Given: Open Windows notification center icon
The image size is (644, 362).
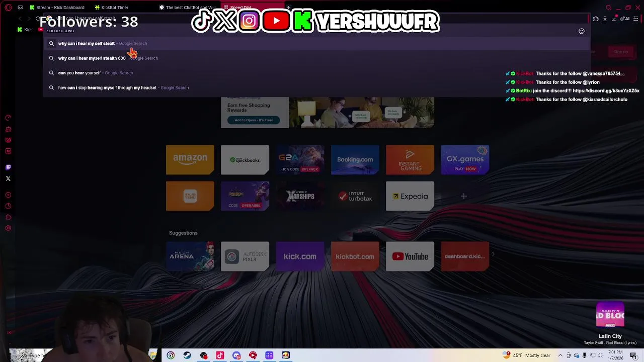Looking at the screenshot, I should pos(633,355).
